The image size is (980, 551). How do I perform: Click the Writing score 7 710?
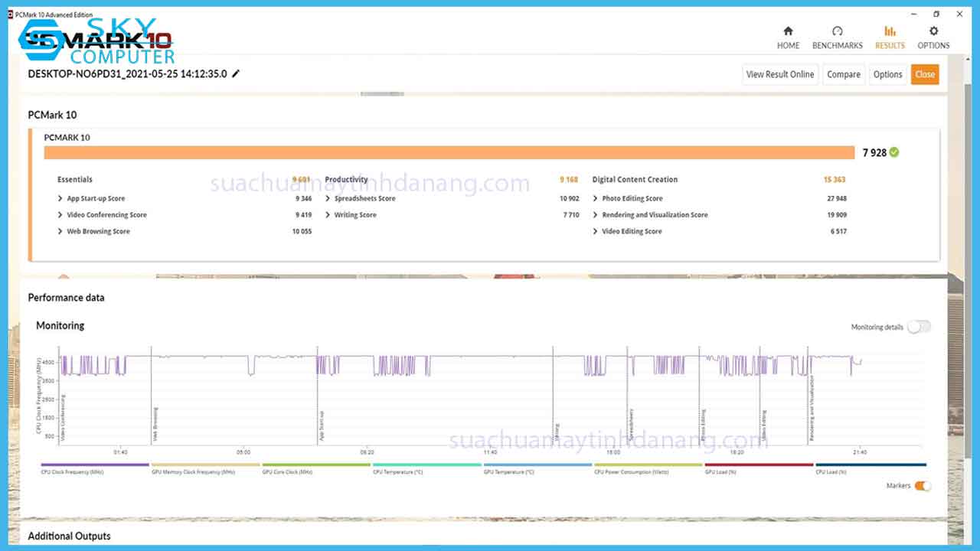[x=571, y=215]
